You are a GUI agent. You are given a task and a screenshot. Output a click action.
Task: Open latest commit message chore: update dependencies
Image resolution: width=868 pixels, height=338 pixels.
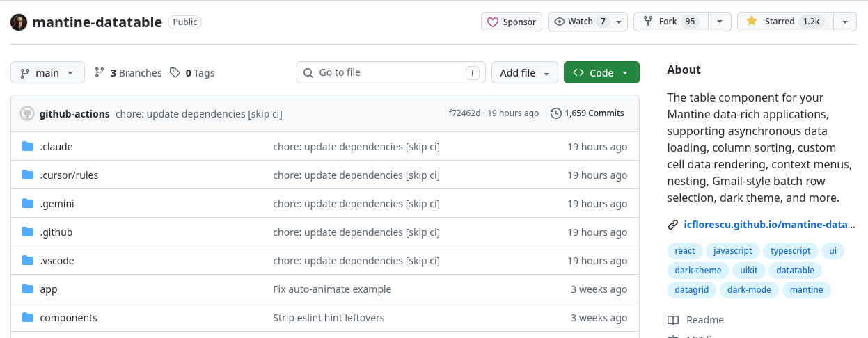pos(199,113)
